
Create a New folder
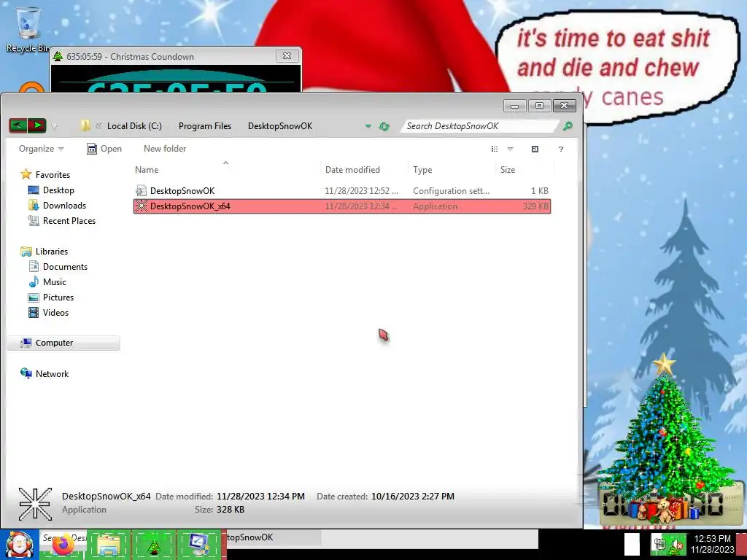point(165,149)
